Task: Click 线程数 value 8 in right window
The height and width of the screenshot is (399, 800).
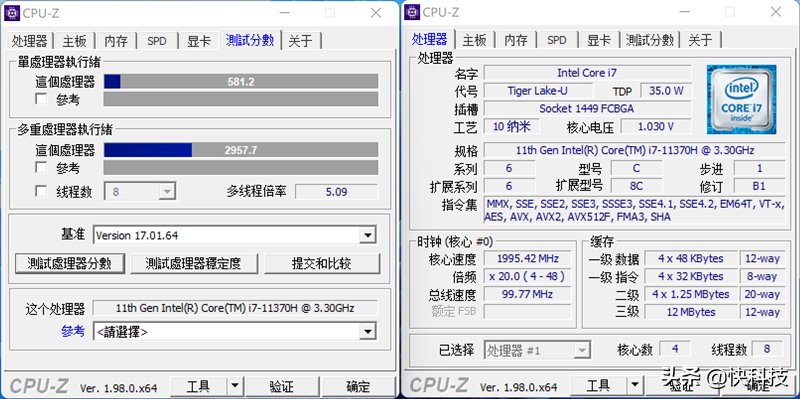Action: pyautogui.click(x=767, y=350)
